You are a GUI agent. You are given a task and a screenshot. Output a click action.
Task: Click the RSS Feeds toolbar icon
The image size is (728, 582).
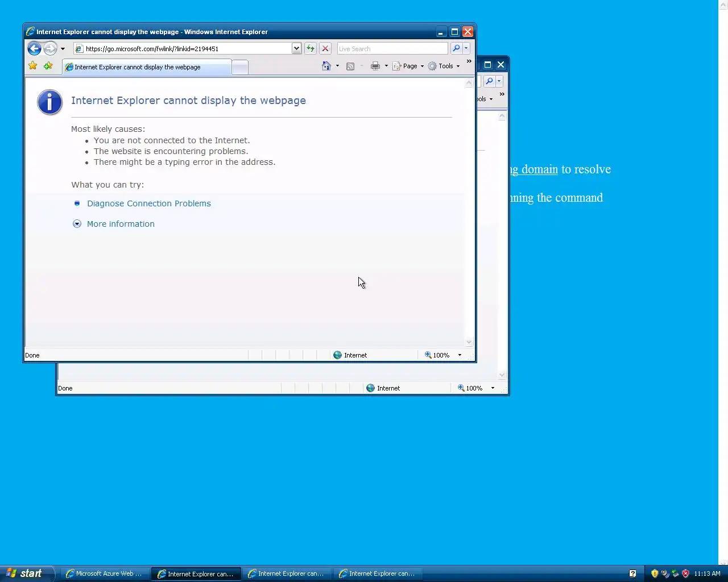[x=350, y=66]
